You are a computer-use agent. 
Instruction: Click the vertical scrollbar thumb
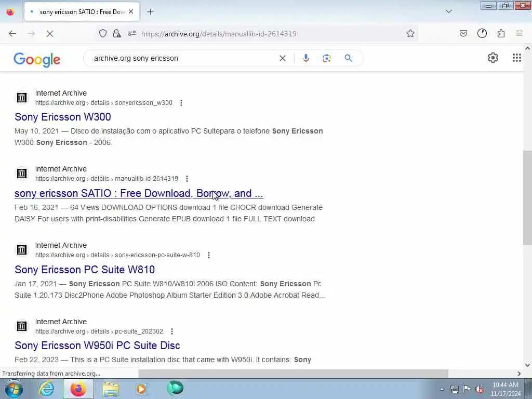(x=527, y=198)
